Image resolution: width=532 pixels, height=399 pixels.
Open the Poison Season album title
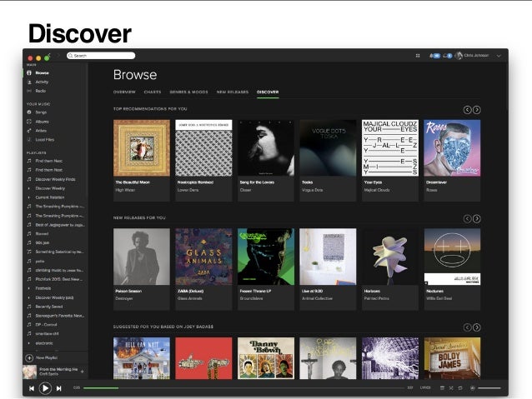coord(128,291)
